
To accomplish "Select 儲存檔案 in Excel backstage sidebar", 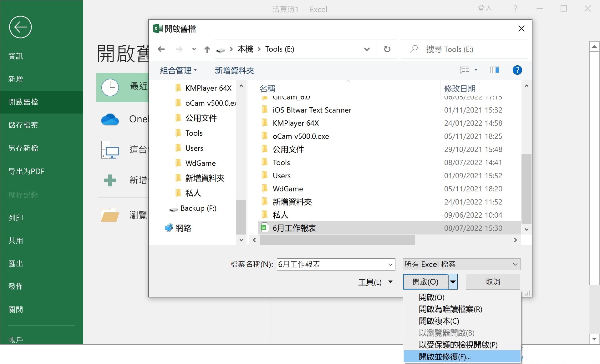I will [x=42, y=125].
